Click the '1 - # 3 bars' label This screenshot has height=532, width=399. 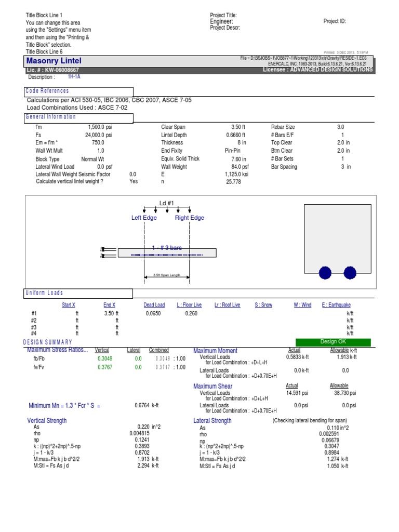click(x=167, y=248)
